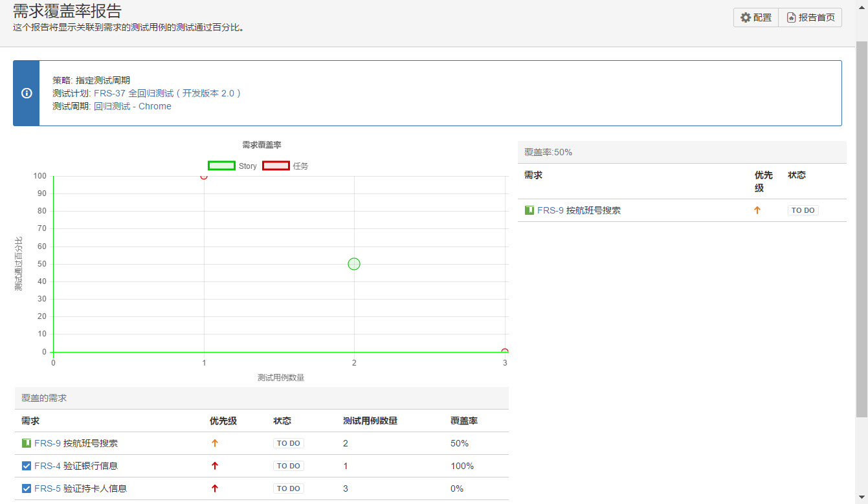This screenshot has height=504, width=868.
Task: Click the document icon in 报告首页
Action: [791, 17]
